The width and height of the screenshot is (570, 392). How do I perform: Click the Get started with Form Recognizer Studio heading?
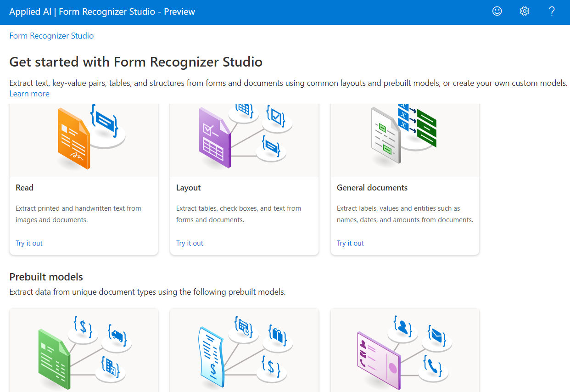pos(136,62)
